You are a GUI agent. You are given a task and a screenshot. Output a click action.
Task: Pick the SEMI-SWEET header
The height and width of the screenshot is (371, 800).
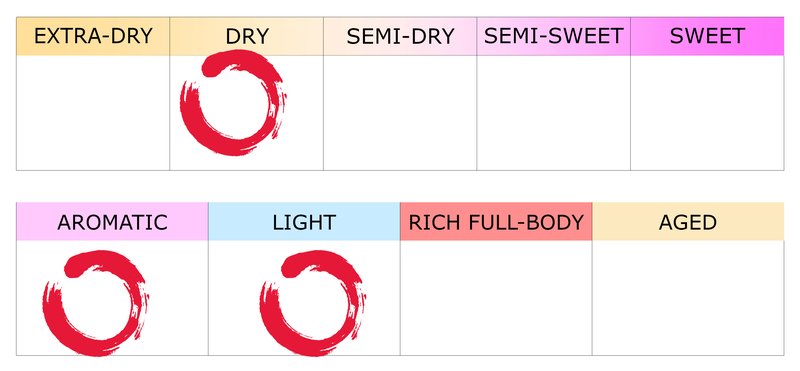coord(554,36)
